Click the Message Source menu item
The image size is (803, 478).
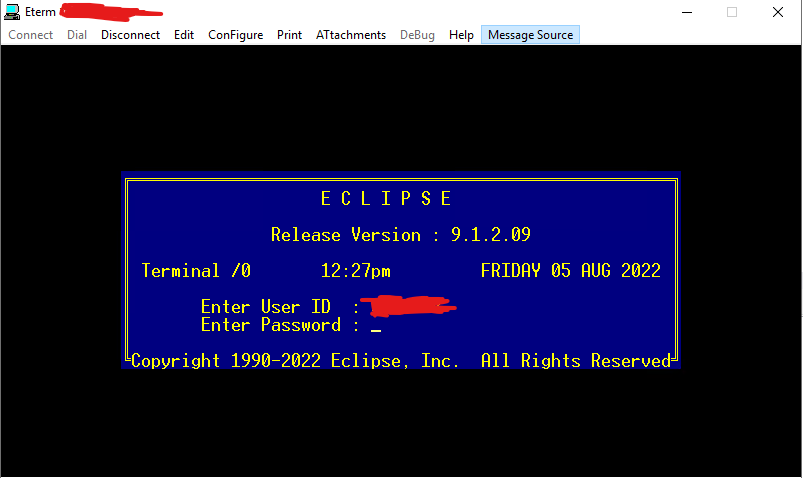(x=531, y=35)
